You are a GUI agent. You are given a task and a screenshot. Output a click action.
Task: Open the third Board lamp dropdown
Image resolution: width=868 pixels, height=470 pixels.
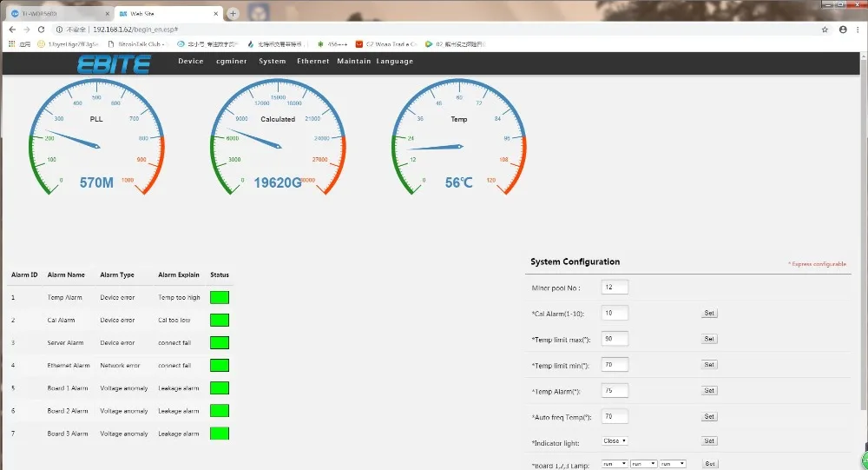[673, 464]
